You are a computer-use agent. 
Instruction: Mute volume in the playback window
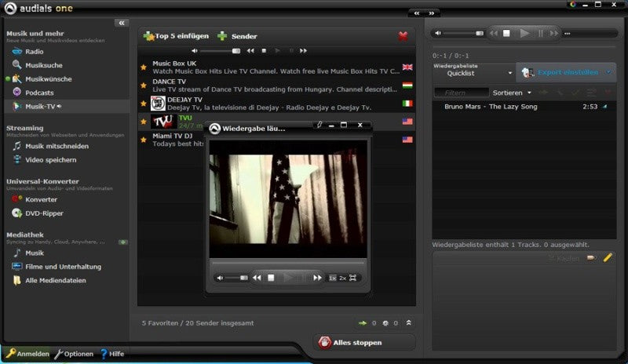pyautogui.click(x=220, y=278)
